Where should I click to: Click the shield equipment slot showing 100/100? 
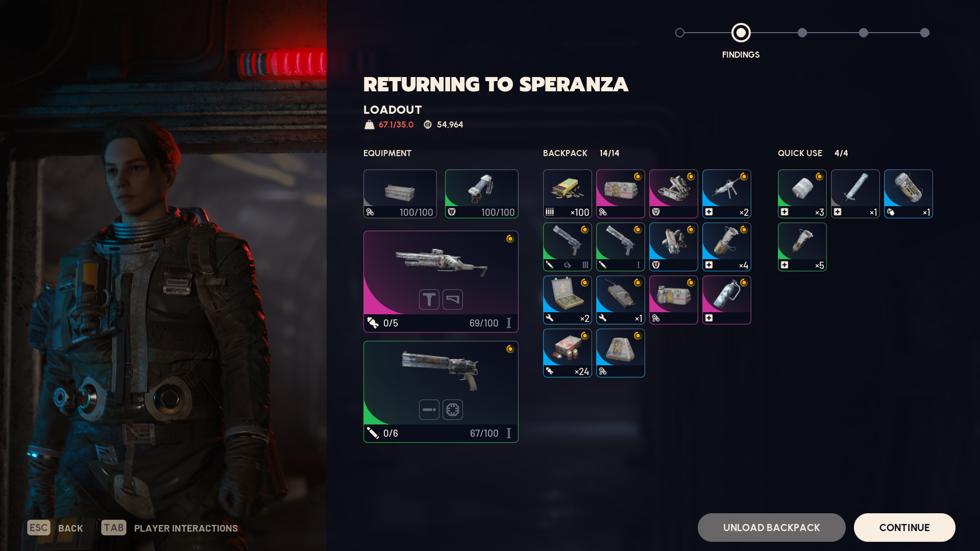coord(481,194)
